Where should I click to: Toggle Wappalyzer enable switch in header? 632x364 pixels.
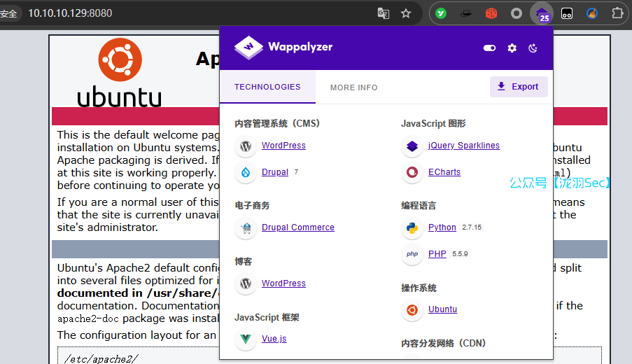click(x=489, y=48)
